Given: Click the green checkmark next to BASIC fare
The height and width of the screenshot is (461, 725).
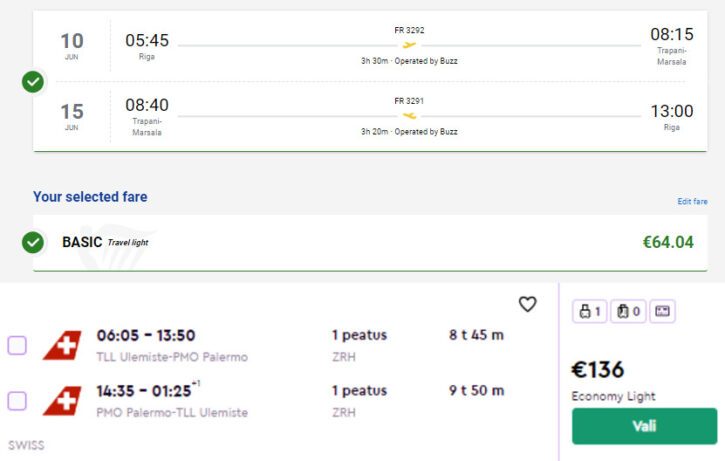Looking at the screenshot, I should tap(33, 242).
